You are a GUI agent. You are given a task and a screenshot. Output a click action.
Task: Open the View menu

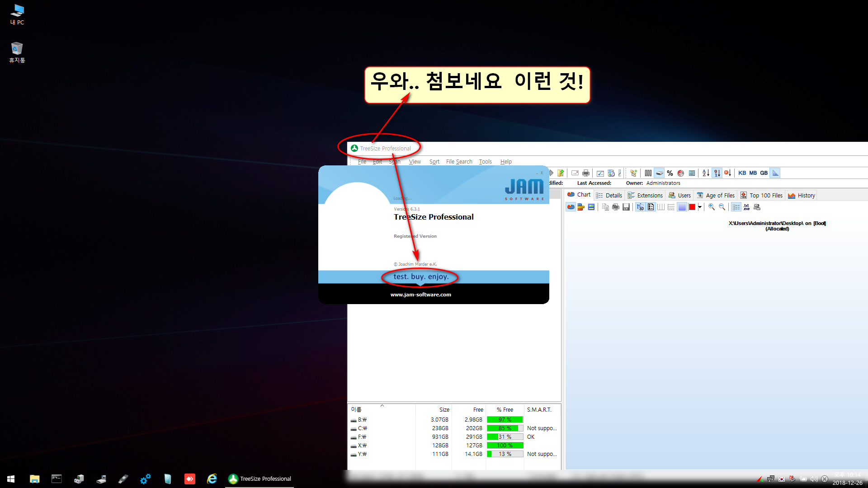[x=415, y=162]
